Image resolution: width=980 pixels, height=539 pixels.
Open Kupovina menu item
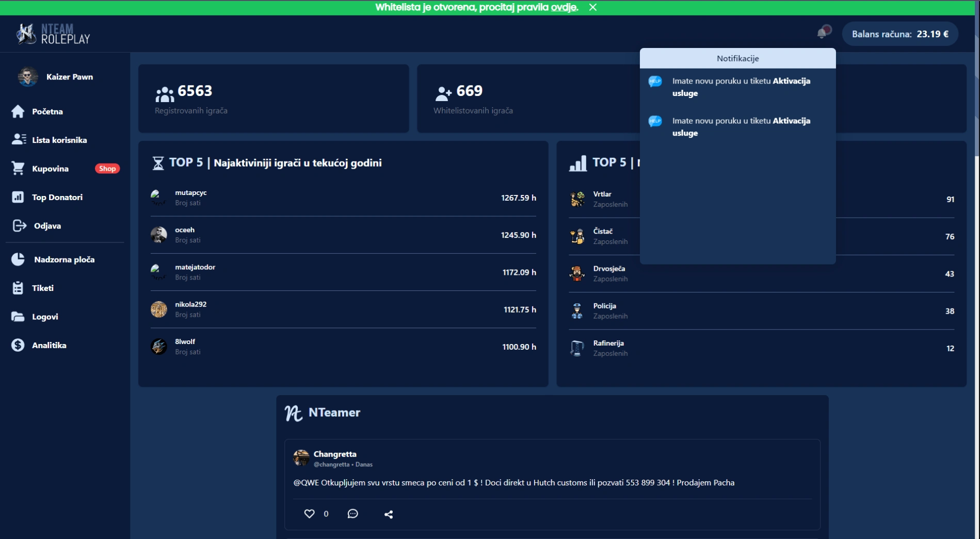(50, 169)
